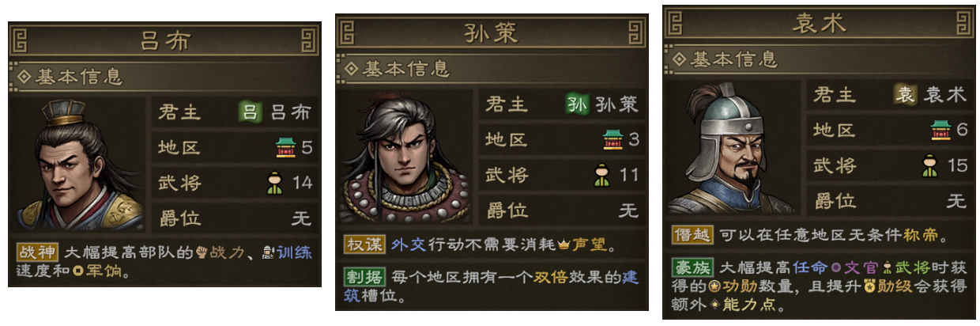The width and height of the screenshot is (980, 326).
Task: Click the 豪族 trait tag
Action: tap(693, 269)
